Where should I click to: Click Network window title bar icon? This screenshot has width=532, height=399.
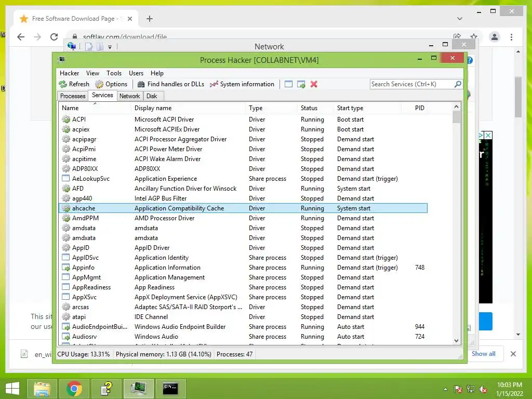(72, 46)
